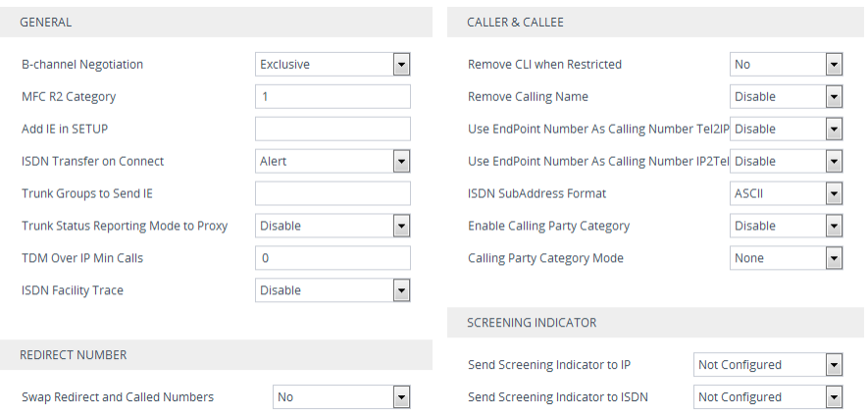Open the Calling Number IP2Tel dropdown
This screenshot has height=416, width=868.
click(x=787, y=162)
